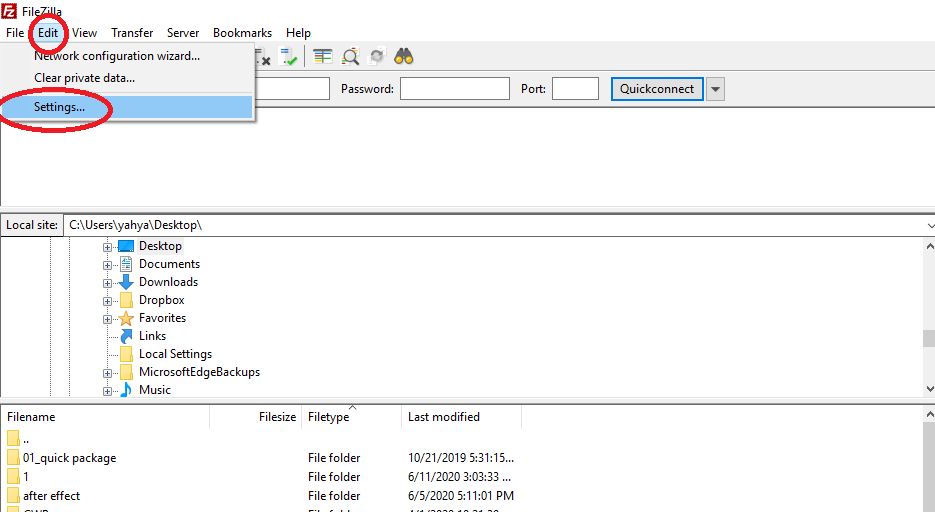Click the disconnect icon with black X

263,57
